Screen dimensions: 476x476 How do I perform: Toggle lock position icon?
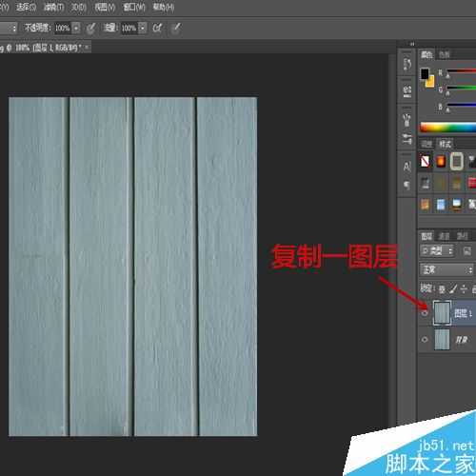(464, 288)
